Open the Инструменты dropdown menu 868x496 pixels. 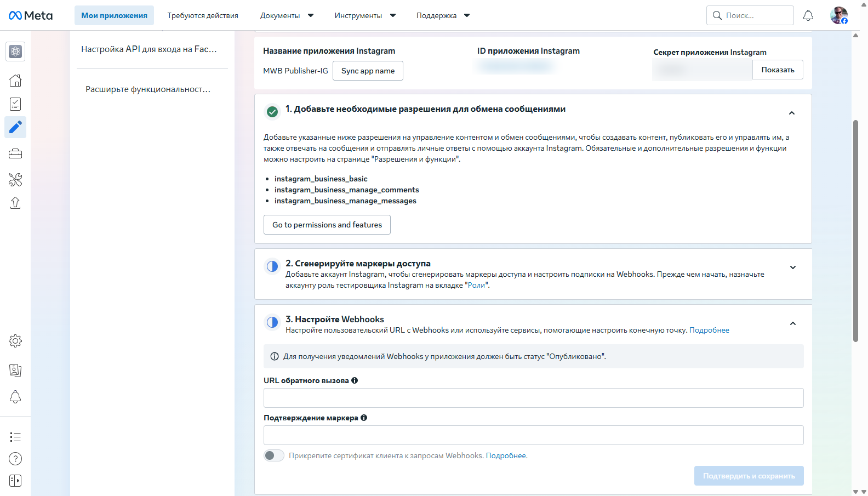tap(365, 15)
